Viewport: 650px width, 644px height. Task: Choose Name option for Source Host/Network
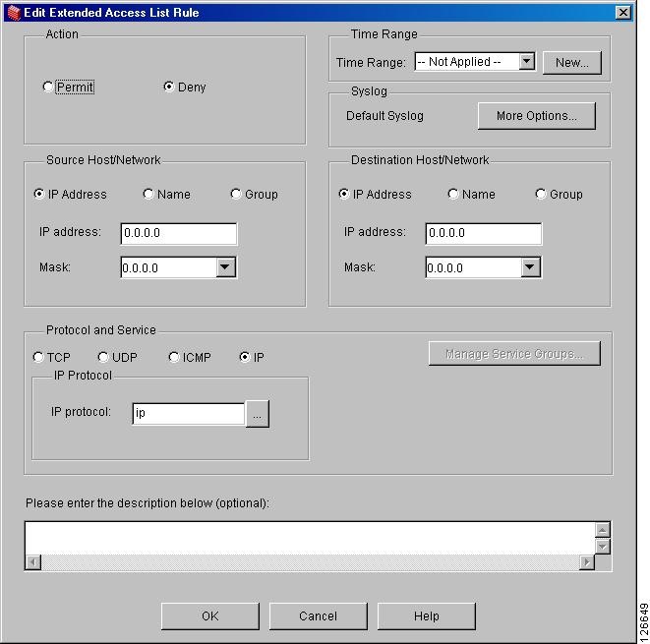coord(148,194)
